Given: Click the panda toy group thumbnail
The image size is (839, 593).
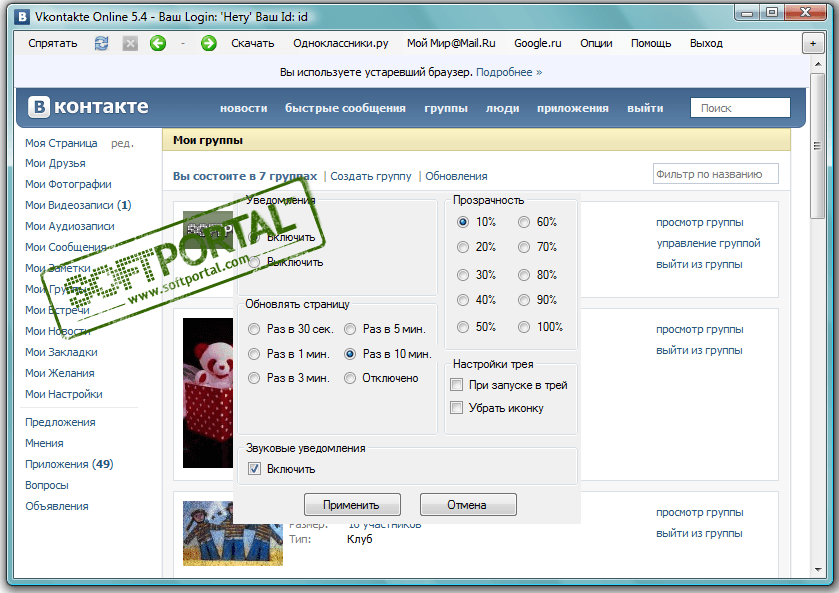Looking at the screenshot, I should tap(208, 393).
